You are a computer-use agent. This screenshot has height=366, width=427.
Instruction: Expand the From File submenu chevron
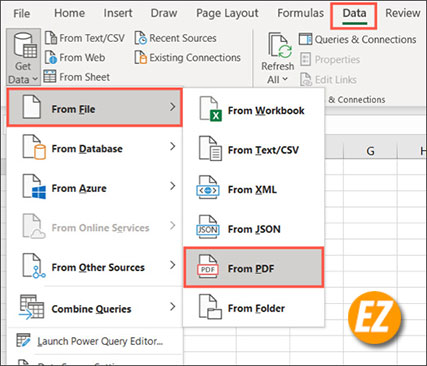click(x=172, y=107)
